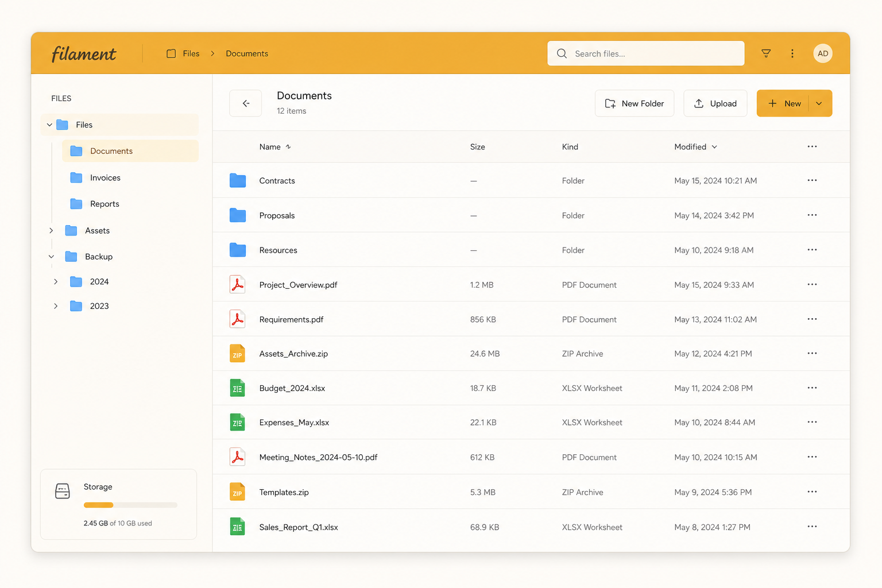Open more options for Budget_2024.xlsx row
The image size is (882, 588).
(x=812, y=388)
